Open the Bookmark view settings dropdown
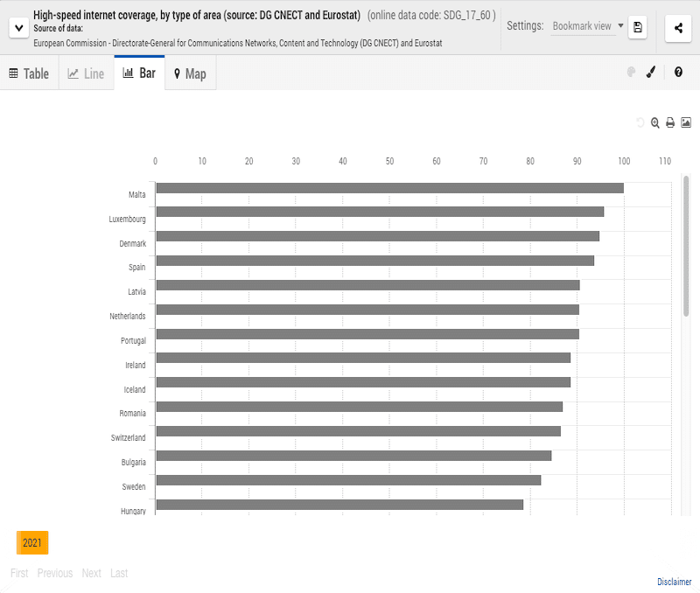This screenshot has width=700, height=593. (x=585, y=26)
